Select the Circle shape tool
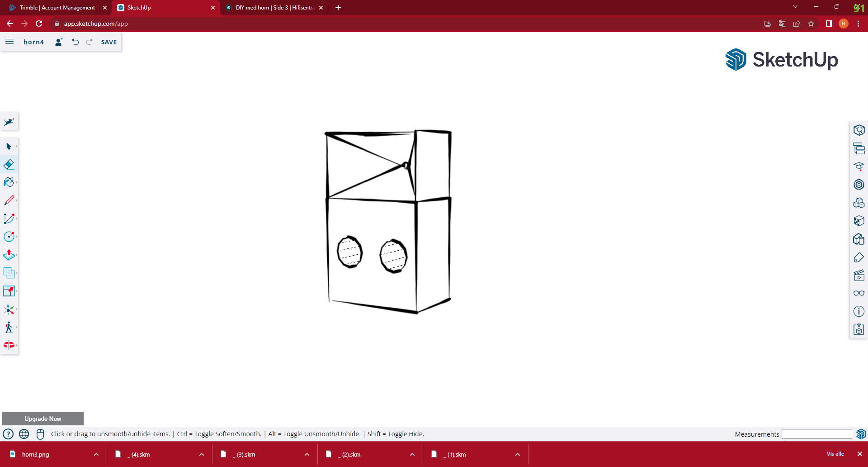The image size is (868, 467). (9, 237)
